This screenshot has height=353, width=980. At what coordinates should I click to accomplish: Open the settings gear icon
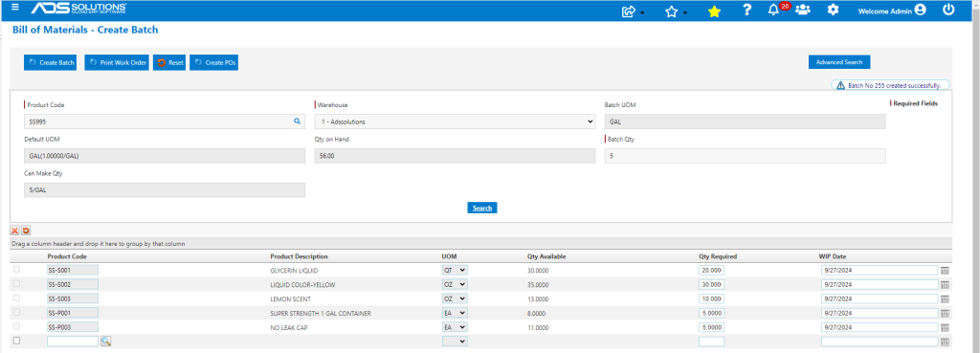tap(833, 10)
